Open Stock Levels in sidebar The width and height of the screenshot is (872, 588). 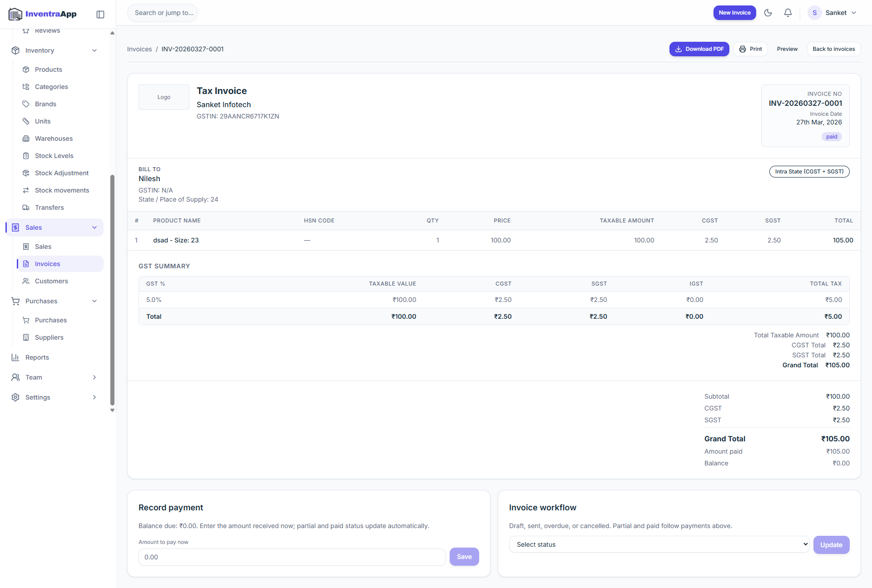pos(60,156)
